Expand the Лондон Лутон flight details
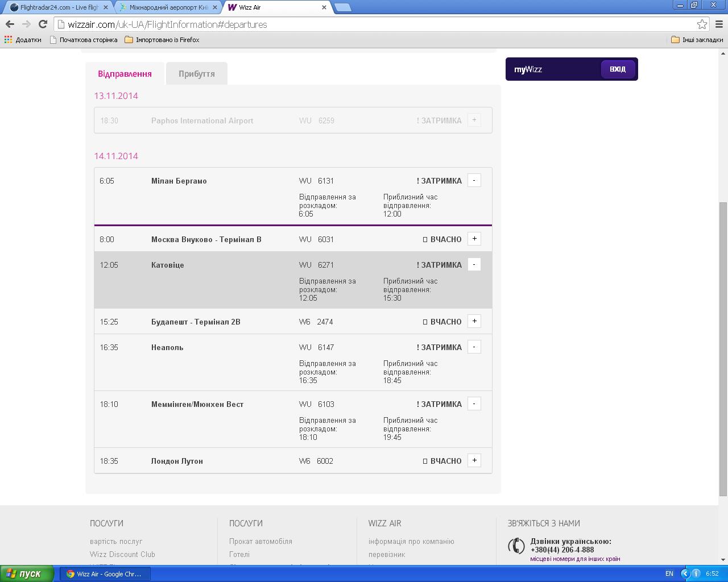This screenshot has width=728, height=582. (x=474, y=460)
